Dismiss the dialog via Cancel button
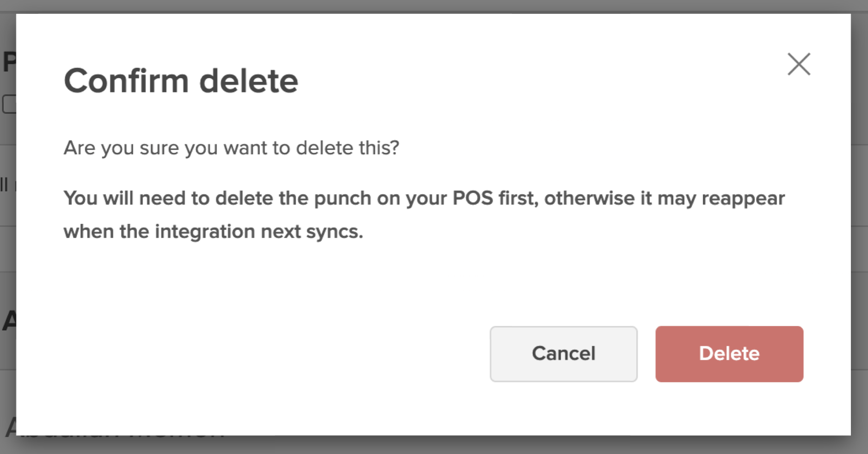This screenshot has width=868, height=454. coord(564,354)
